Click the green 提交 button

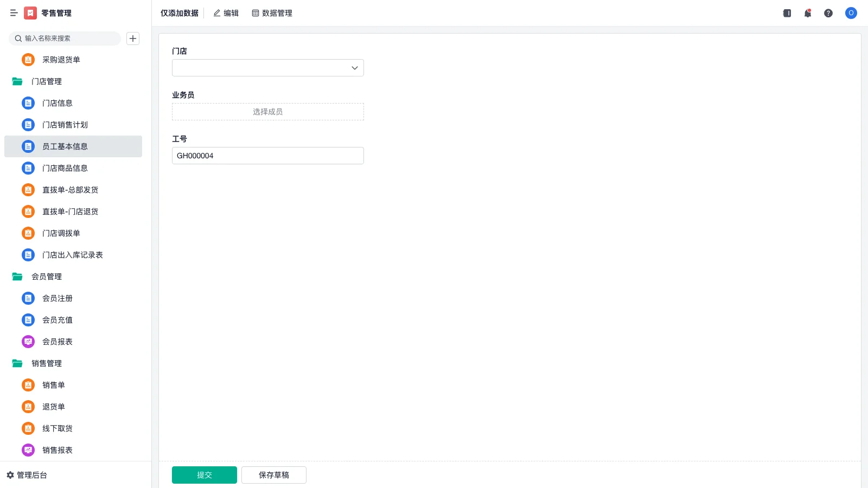[204, 475]
